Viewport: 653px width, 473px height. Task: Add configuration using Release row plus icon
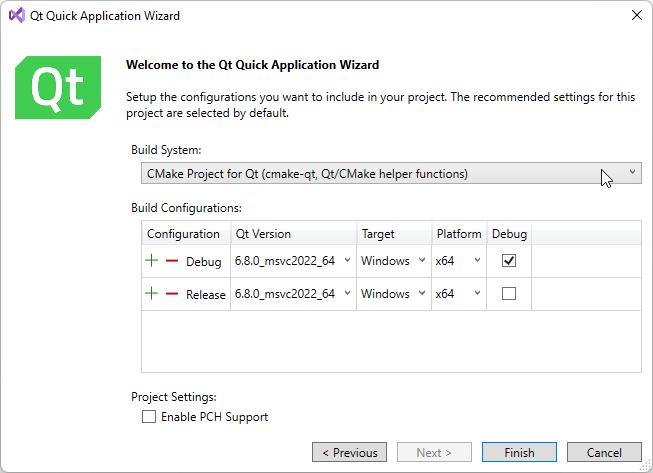click(152, 294)
